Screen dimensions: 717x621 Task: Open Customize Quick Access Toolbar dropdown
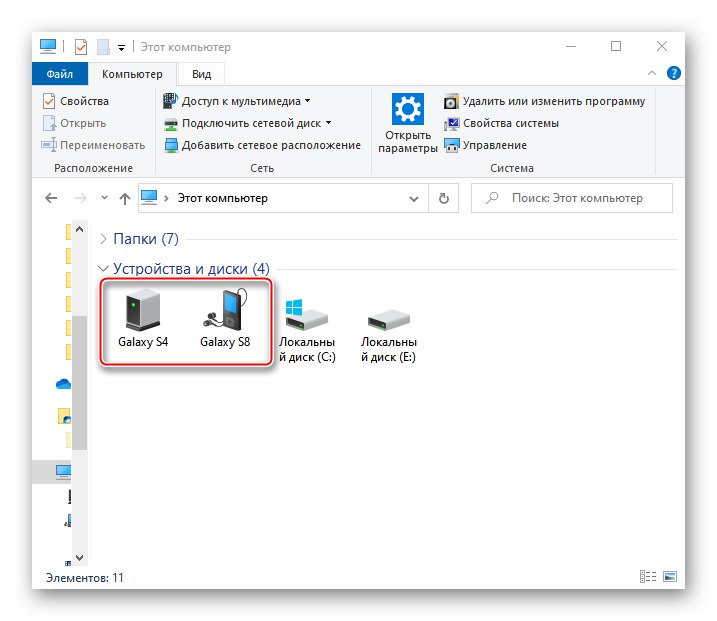click(121, 47)
